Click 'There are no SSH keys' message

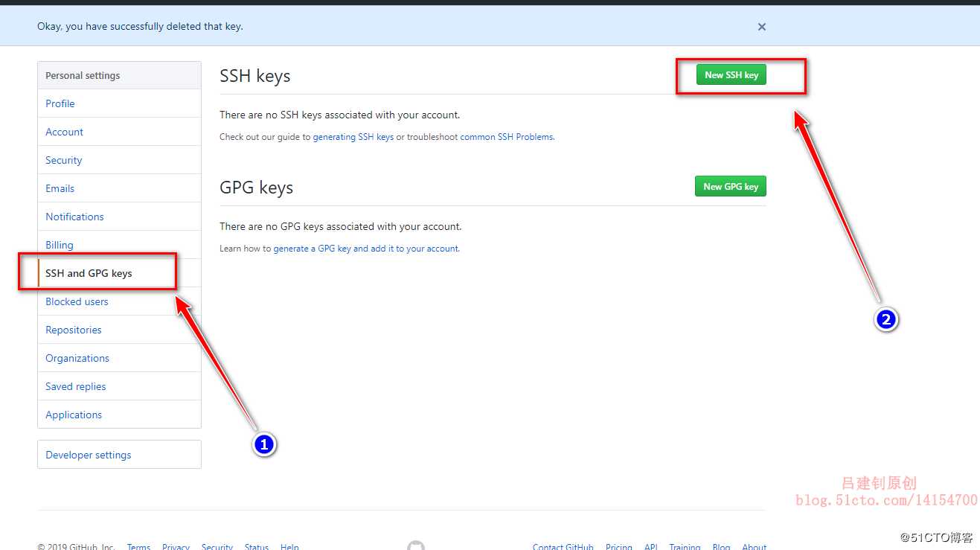[x=340, y=115]
